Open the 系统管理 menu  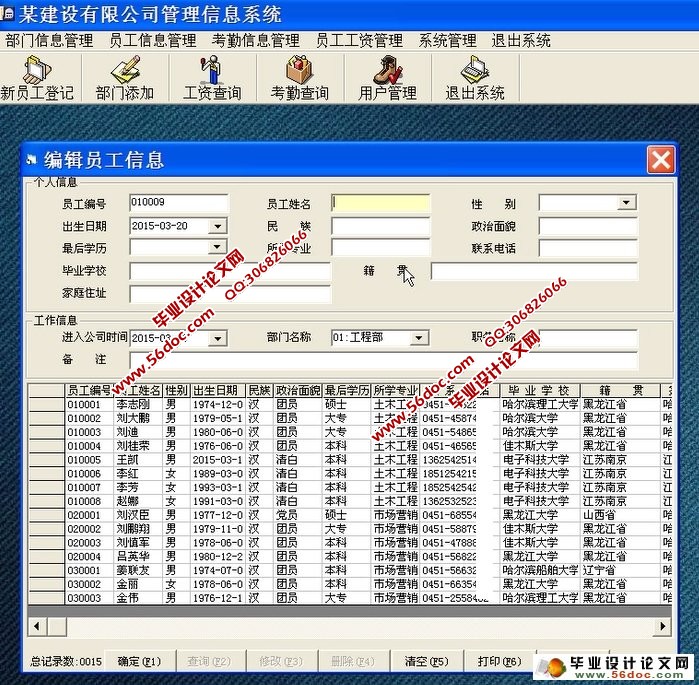pos(447,41)
